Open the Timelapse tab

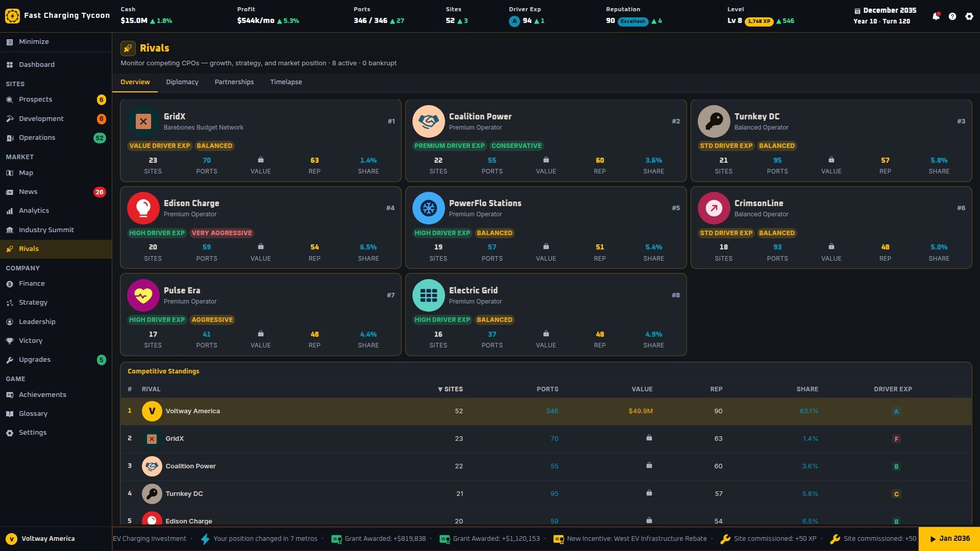(286, 82)
